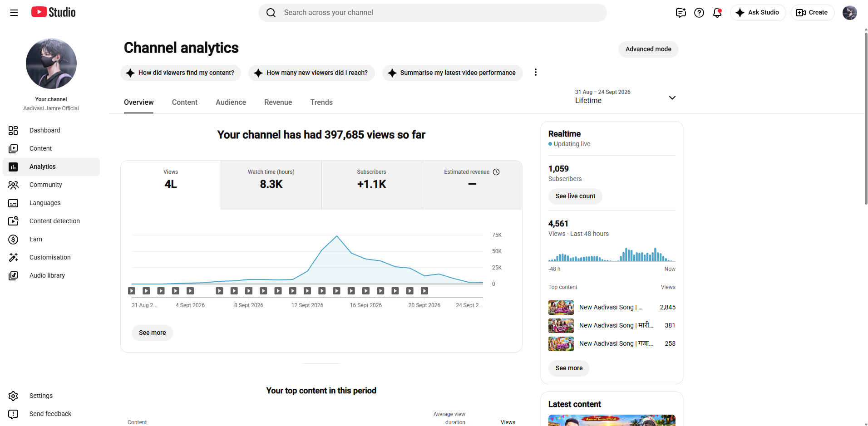Image resolution: width=868 pixels, height=426 pixels.
Task: Switch to the Trends tab
Action: pyautogui.click(x=321, y=103)
